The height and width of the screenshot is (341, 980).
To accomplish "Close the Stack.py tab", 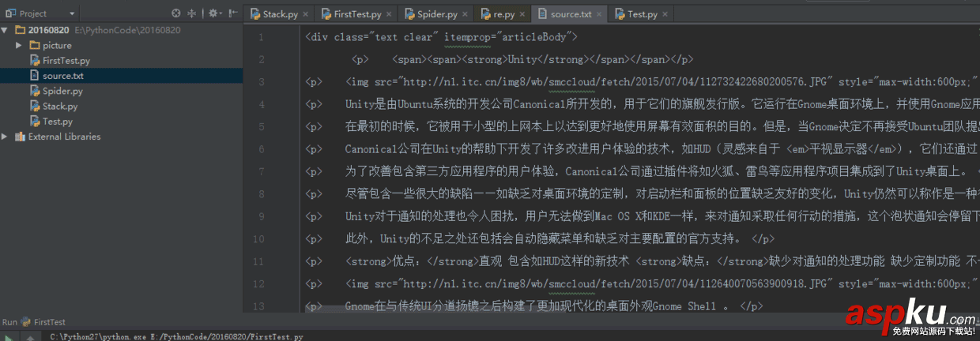I will [x=305, y=14].
